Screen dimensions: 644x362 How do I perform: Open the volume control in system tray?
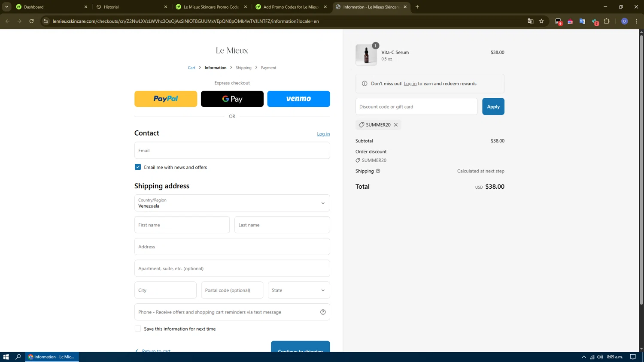(600, 357)
